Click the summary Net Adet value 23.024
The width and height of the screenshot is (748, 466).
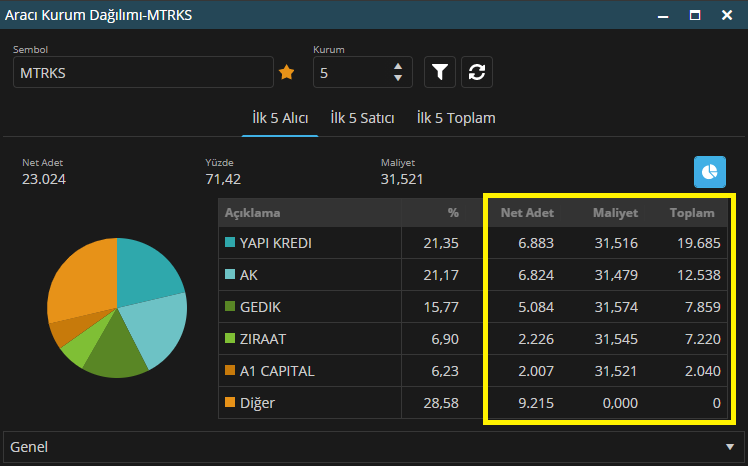(44, 179)
